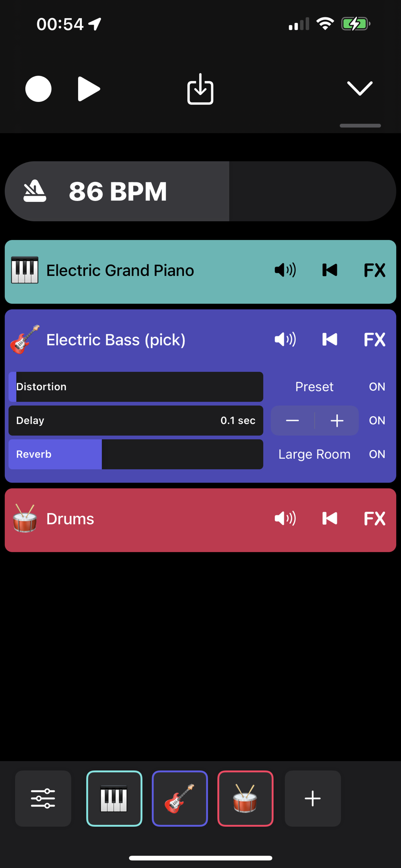The image size is (401, 868).
Task: Turn off the Delay ON toggle
Action: (x=377, y=421)
